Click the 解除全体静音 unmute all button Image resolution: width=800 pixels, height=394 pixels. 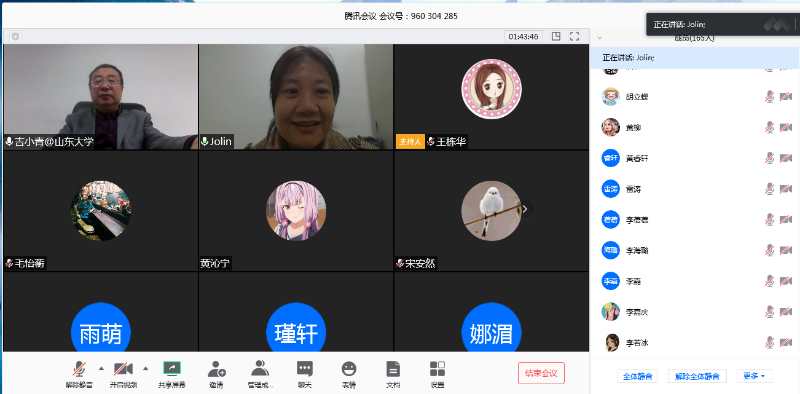(697, 376)
